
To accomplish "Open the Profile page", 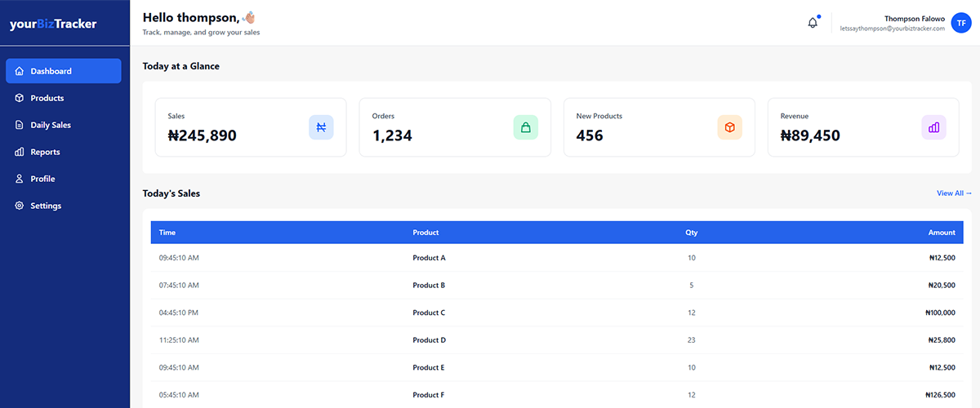I will [64, 179].
